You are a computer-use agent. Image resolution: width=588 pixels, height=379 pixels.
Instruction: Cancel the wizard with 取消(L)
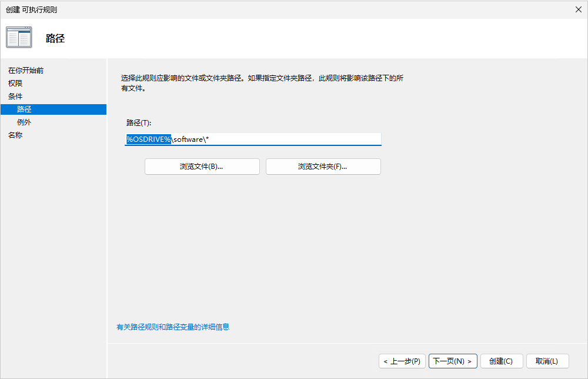[x=547, y=361]
